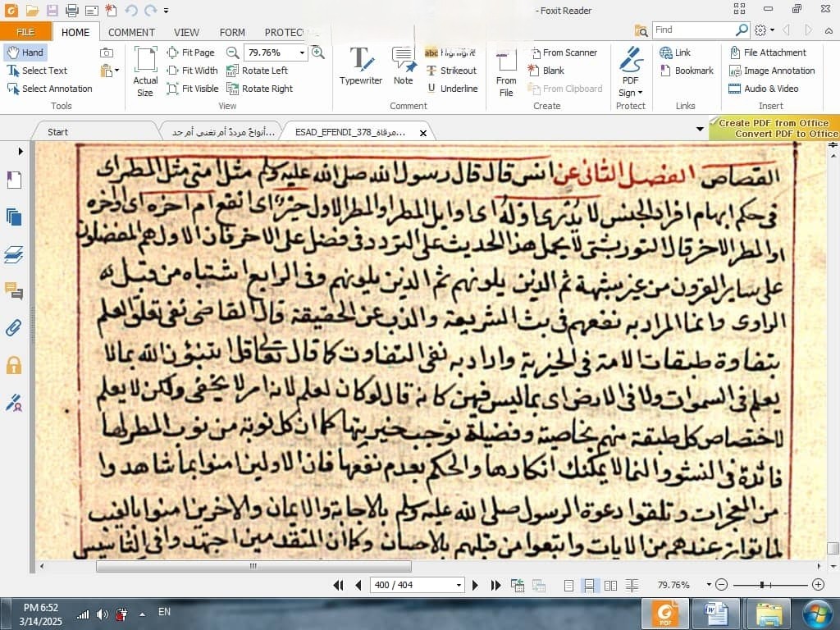Select the Typewriter tool
The image size is (840, 630).
point(361,67)
